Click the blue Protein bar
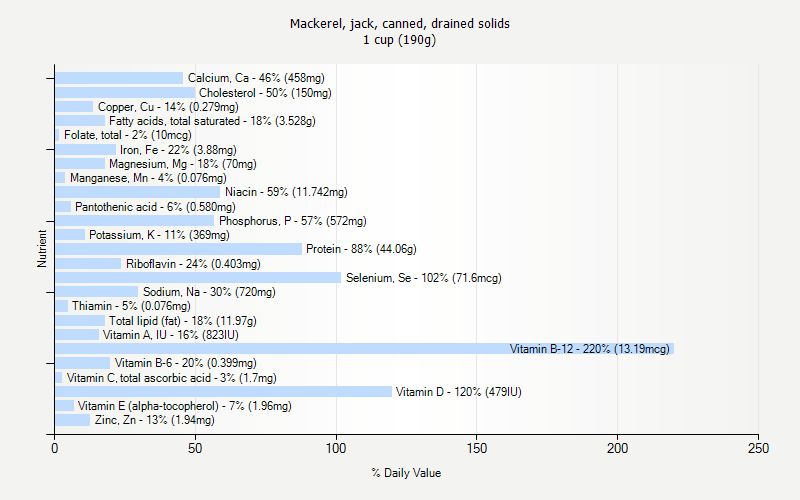 179,249
